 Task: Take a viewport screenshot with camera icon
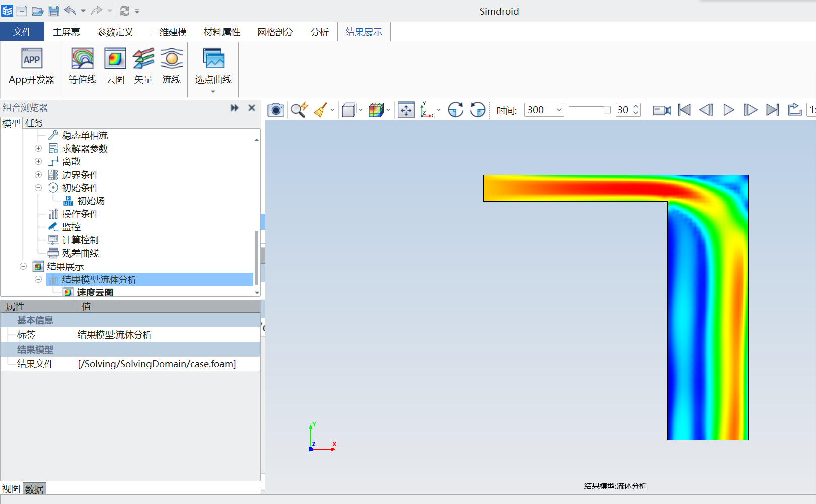(276, 110)
